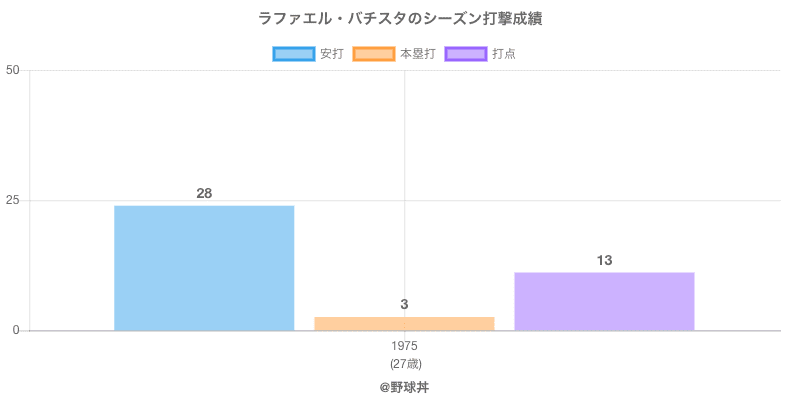This screenshot has height=400, width=800.
Task: Click the 25 tick on the y-axis
Action: click(x=13, y=200)
